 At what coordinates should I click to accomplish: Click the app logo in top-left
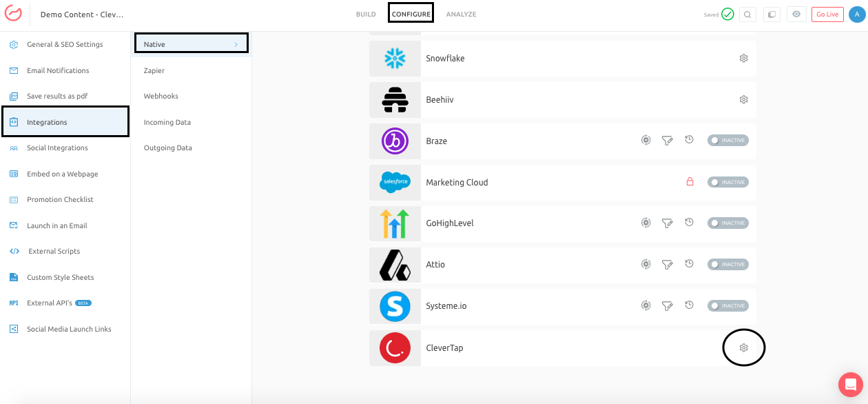[x=13, y=14]
